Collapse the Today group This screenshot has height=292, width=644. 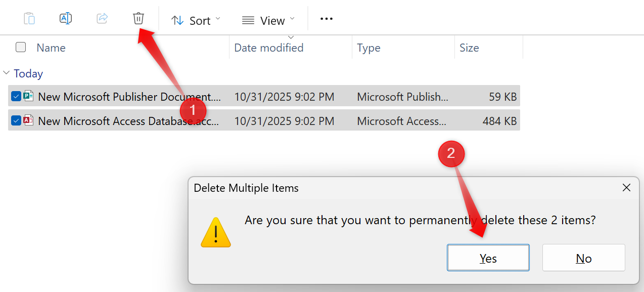(x=7, y=73)
